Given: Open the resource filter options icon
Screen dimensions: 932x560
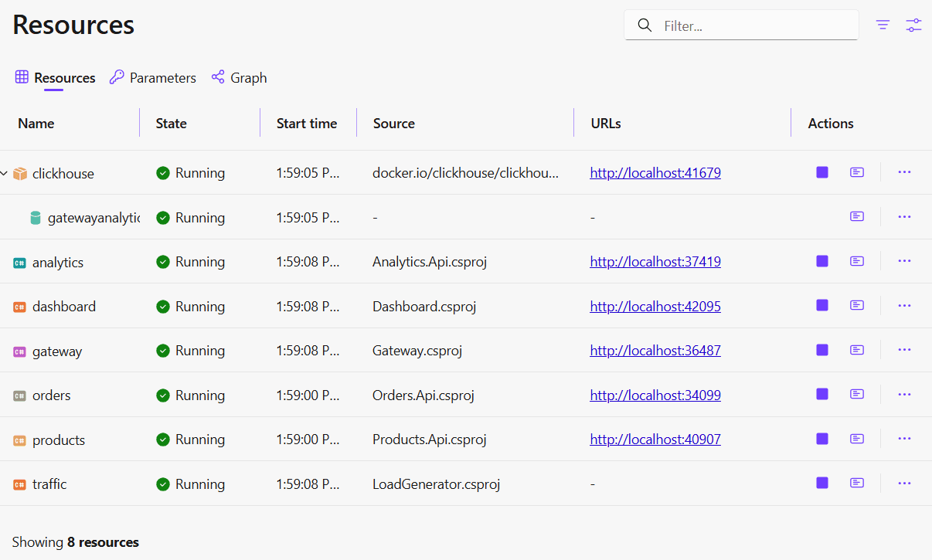Looking at the screenshot, I should [883, 25].
